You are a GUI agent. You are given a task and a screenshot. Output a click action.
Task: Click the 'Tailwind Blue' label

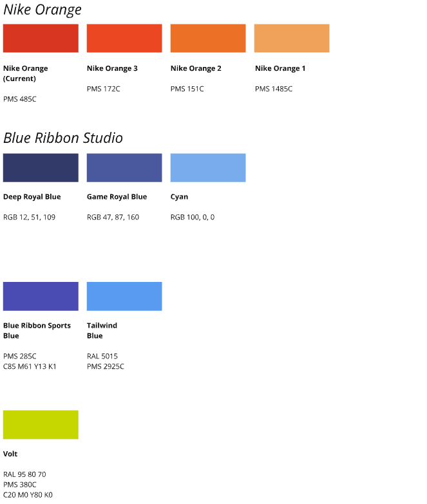pos(102,330)
